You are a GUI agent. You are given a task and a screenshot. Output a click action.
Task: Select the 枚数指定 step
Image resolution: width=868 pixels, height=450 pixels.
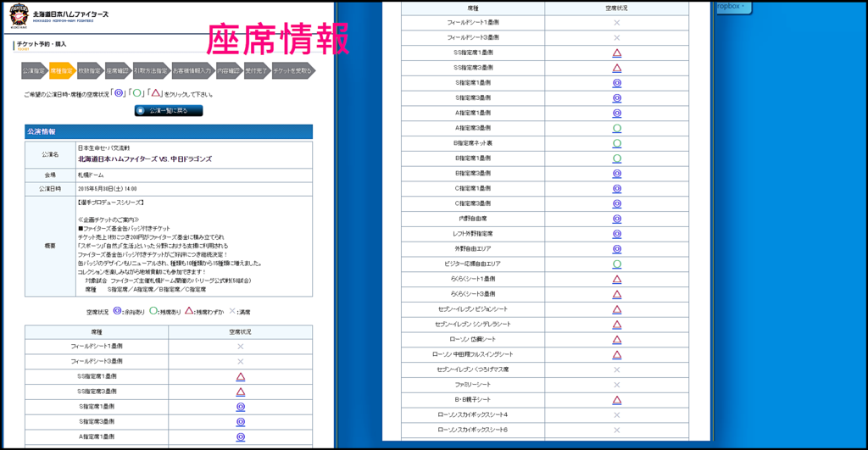(x=90, y=71)
